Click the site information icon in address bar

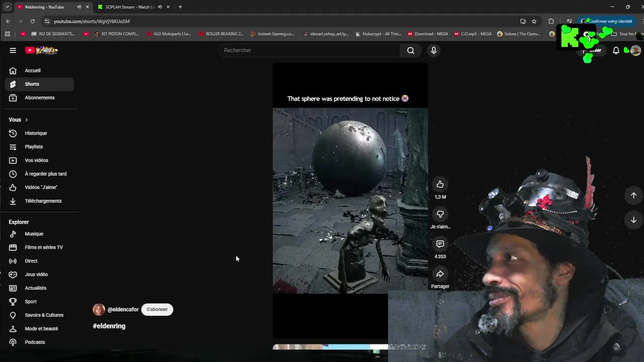[47, 21]
